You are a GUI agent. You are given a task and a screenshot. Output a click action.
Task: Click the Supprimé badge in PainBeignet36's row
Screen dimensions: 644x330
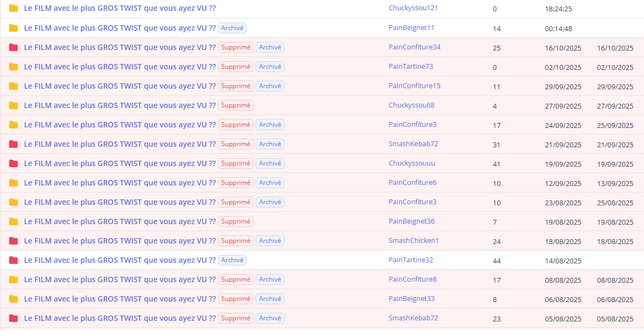tap(236, 221)
